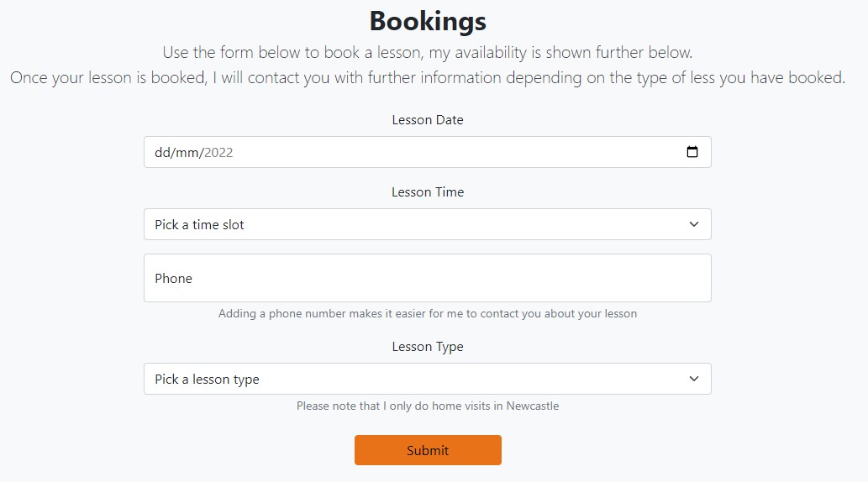Click the Newcastle home visits note
Screen dimensions: 868x482
[x=428, y=406]
